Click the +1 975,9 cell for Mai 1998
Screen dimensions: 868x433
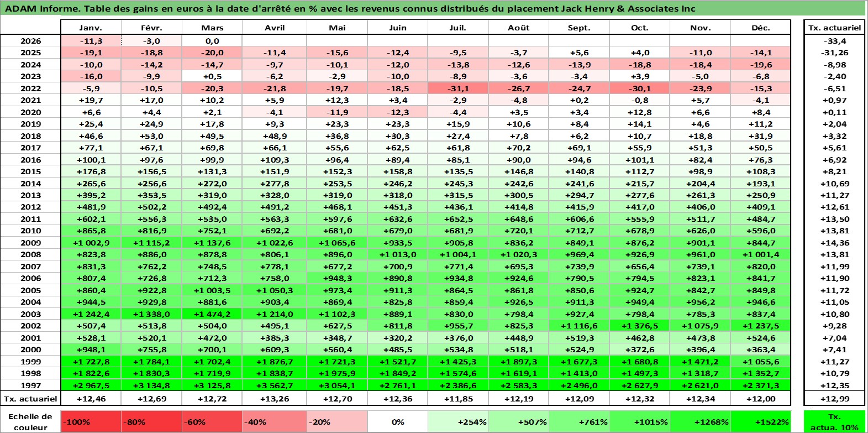tap(337, 373)
